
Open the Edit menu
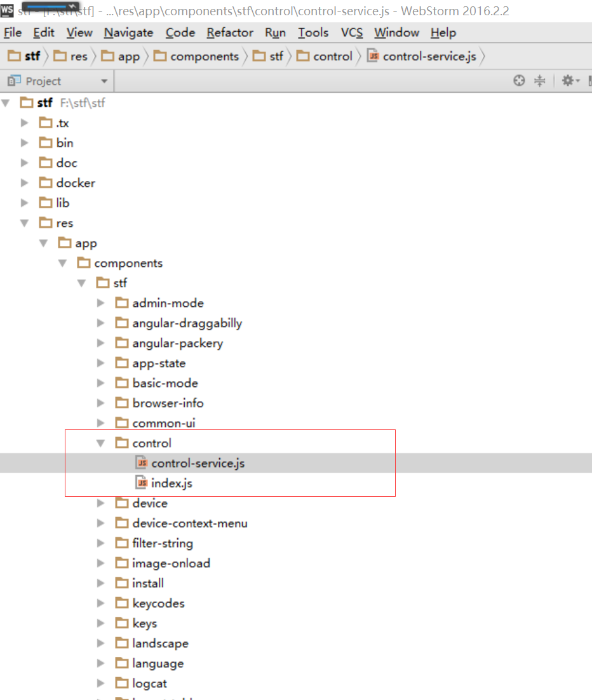pos(44,32)
